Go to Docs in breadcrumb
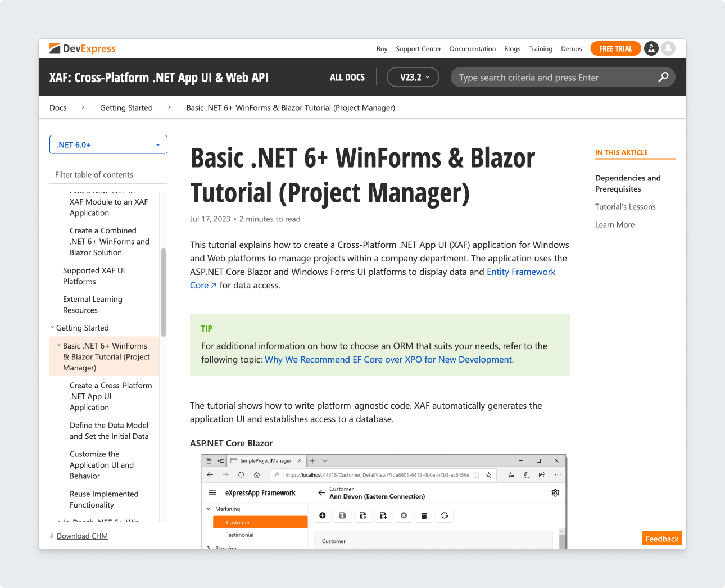The width and height of the screenshot is (725, 588). click(58, 108)
